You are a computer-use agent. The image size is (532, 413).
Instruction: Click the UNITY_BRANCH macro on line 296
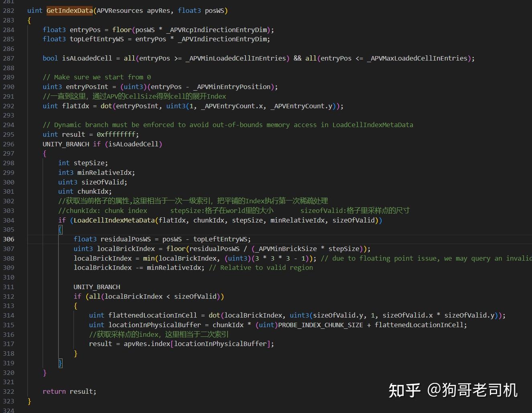(65, 144)
